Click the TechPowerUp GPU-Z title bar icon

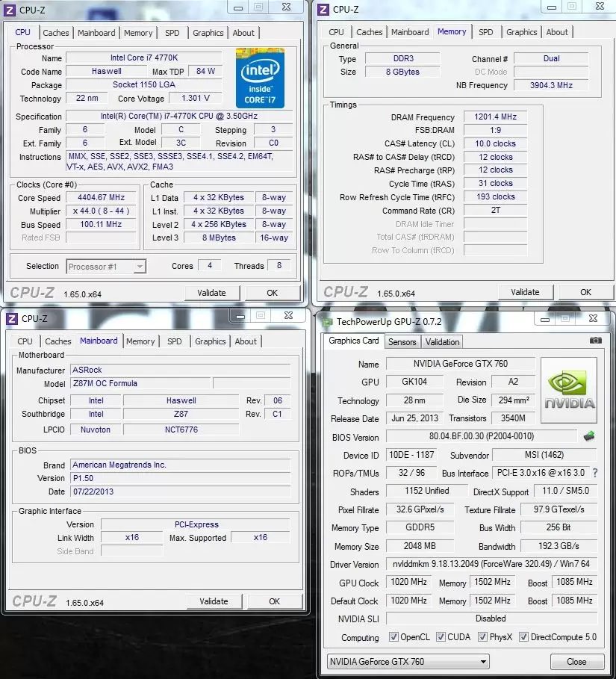pyautogui.click(x=326, y=320)
